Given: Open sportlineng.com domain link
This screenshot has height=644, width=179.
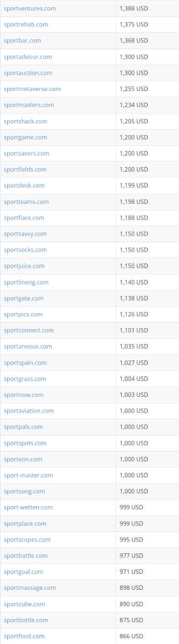Looking at the screenshot, I should [x=26, y=282].
